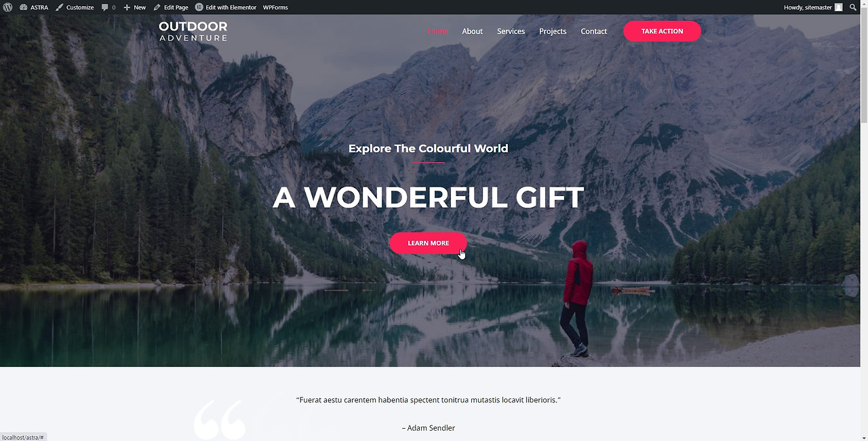Click the search magnifier in admin bar
Screen dimensions: 868x441
(x=853, y=7)
